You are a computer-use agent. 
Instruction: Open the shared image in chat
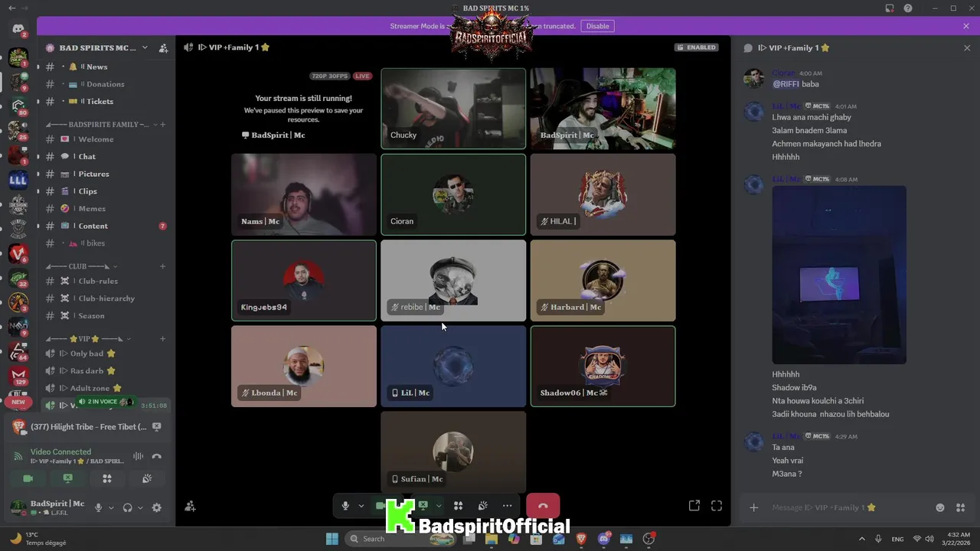coord(839,275)
